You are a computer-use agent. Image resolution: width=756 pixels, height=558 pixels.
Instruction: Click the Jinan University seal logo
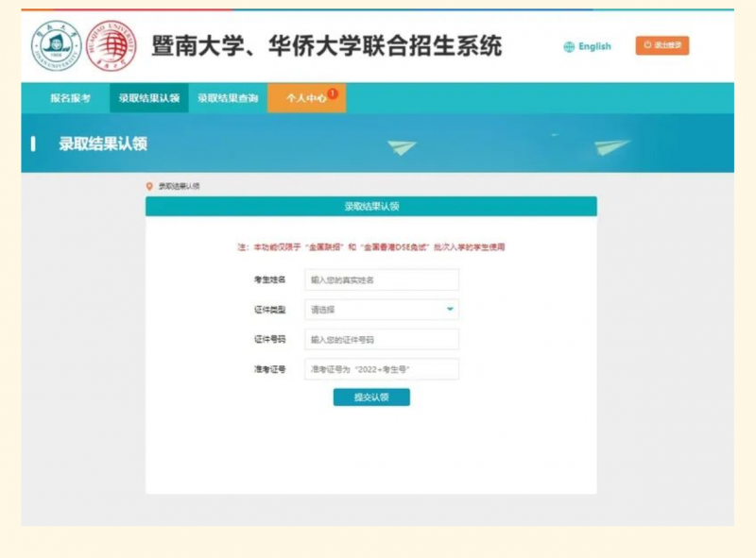(57, 45)
